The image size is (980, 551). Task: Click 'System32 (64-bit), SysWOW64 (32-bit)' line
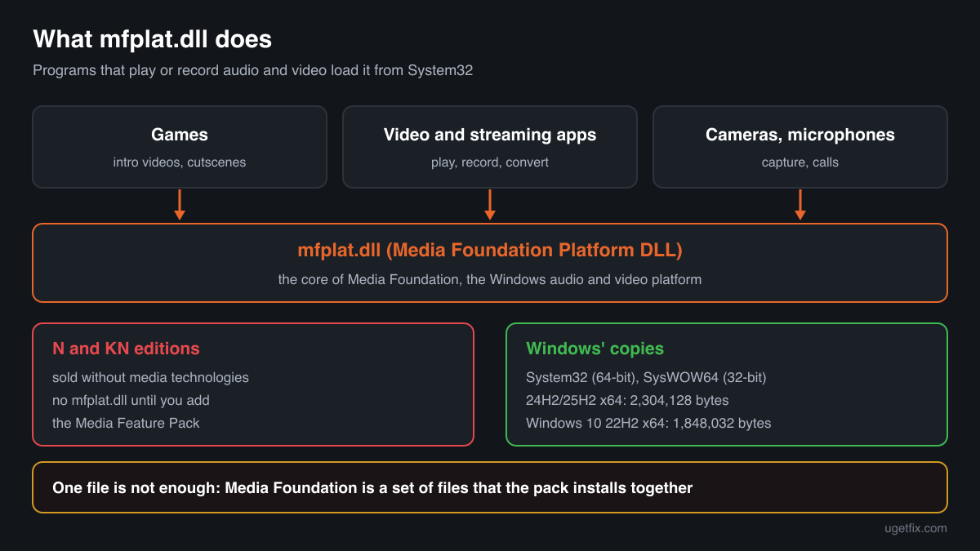pyautogui.click(x=646, y=377)
